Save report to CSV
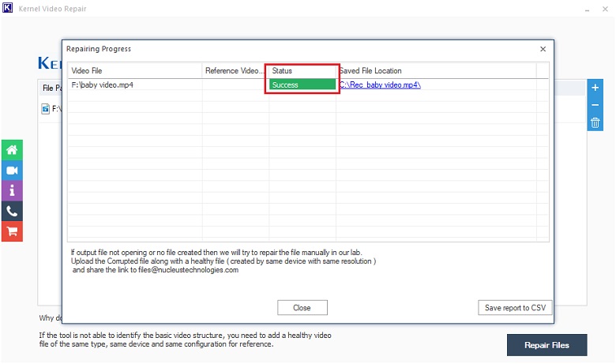 [515, 308]
